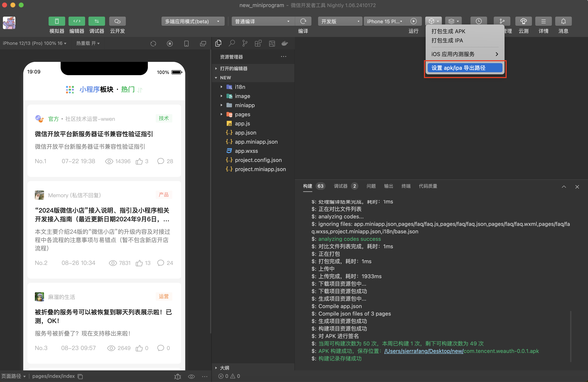588x382 pixels.
Task: Open the APK save path link
Action: click(x=424, y=351)
